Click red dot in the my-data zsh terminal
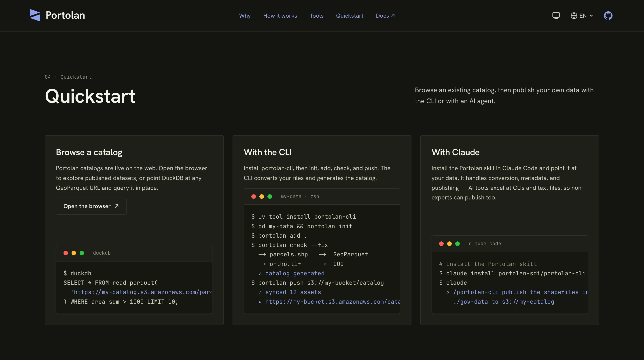 pyautogui.click(x=254, y=197)
